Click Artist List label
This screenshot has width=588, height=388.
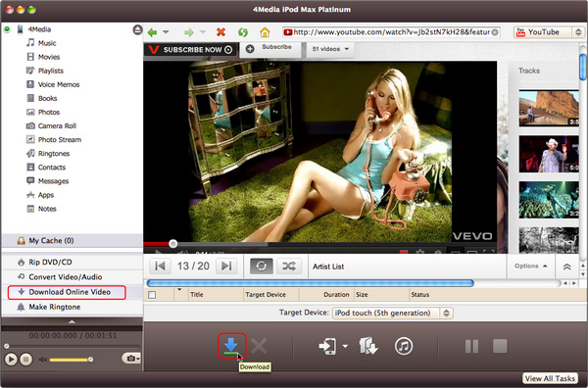[328, 267]
